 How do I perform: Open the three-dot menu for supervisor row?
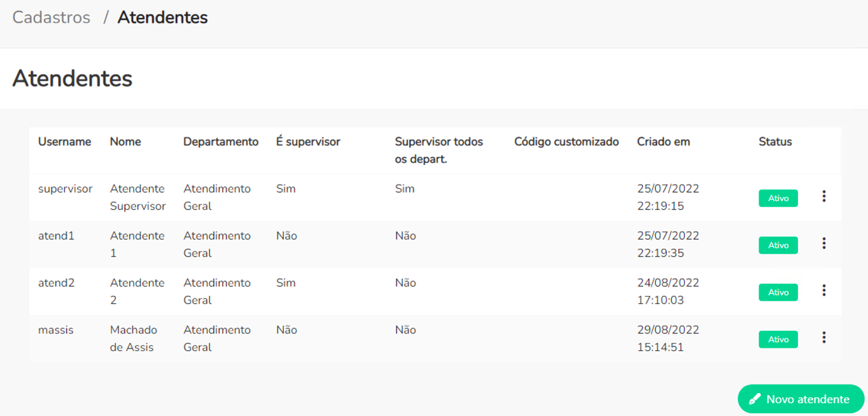point(824,196)
